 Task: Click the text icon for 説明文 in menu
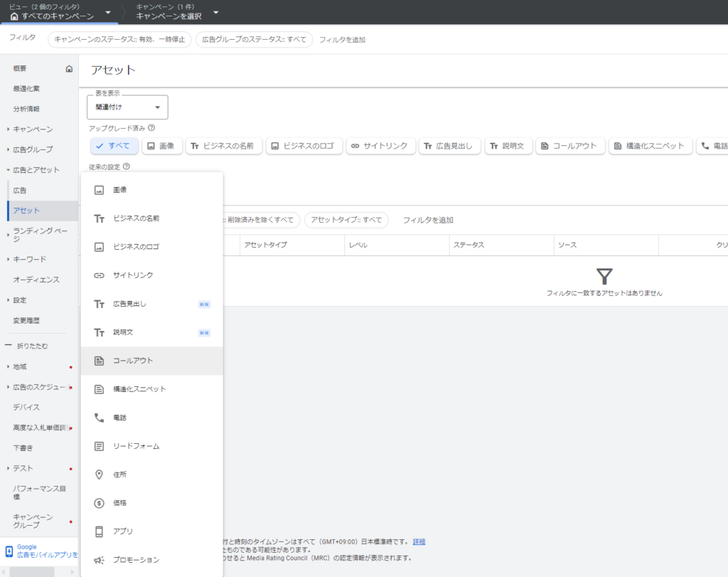(x=99, y=332)
